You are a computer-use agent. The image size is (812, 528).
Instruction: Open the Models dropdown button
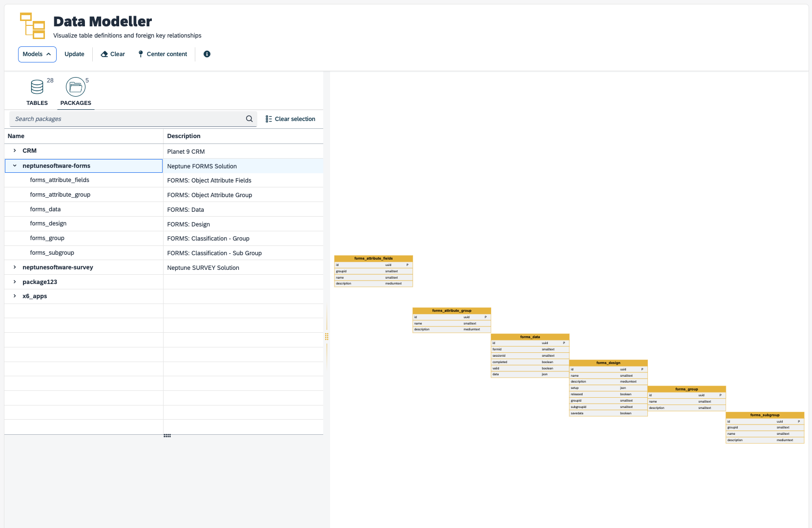pyautogui.click(x=37, y=54)
